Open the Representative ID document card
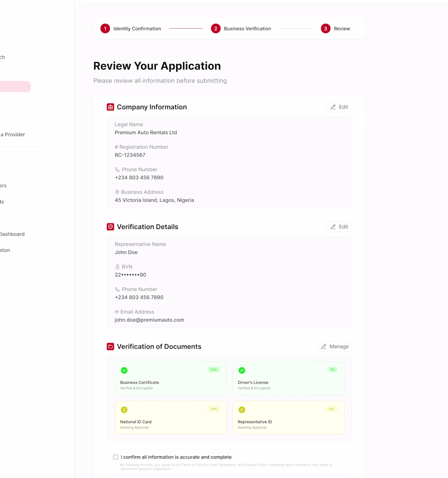The height and width of the screenshot is (478, 448). pos(288,418)
